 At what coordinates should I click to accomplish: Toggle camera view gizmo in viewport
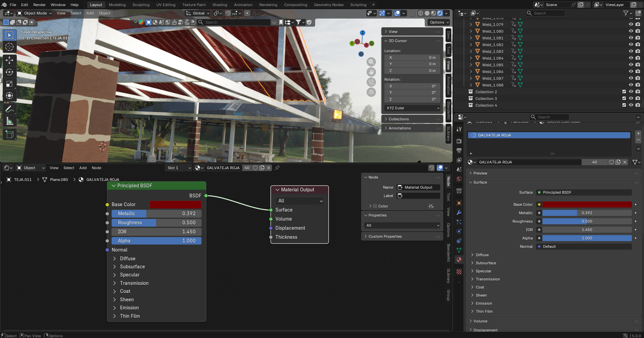(x=371, y=82)
